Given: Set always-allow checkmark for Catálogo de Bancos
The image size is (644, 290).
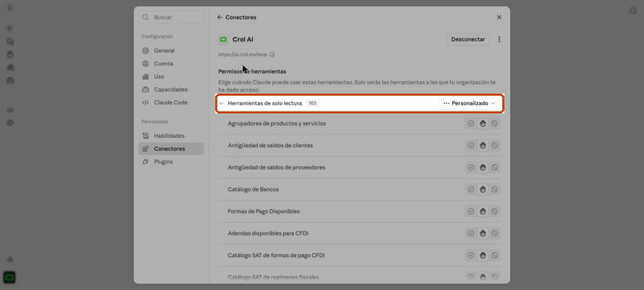Looking at the screenshot, I should coord(471,189).
